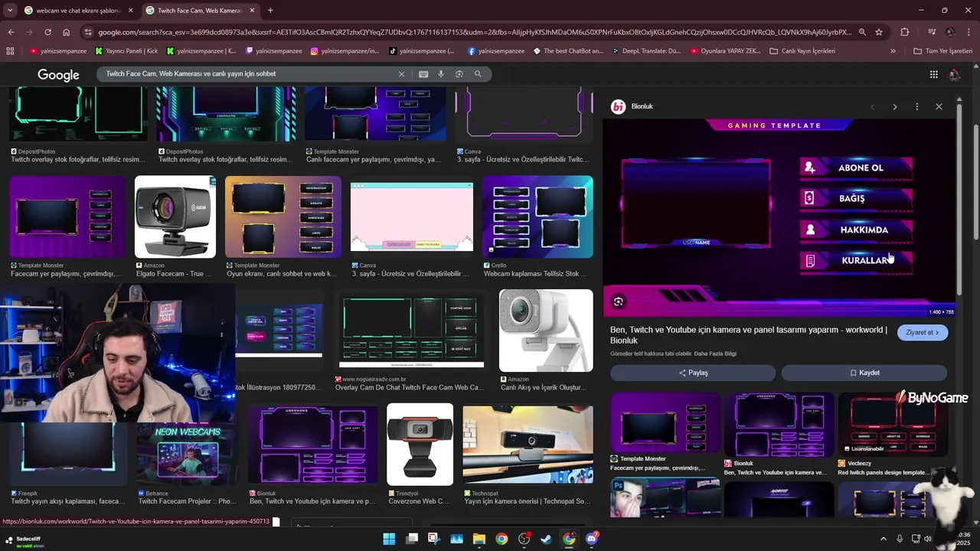
Task: Open the pink Canva chat template thumbnail
Action: tap(412, 217)
